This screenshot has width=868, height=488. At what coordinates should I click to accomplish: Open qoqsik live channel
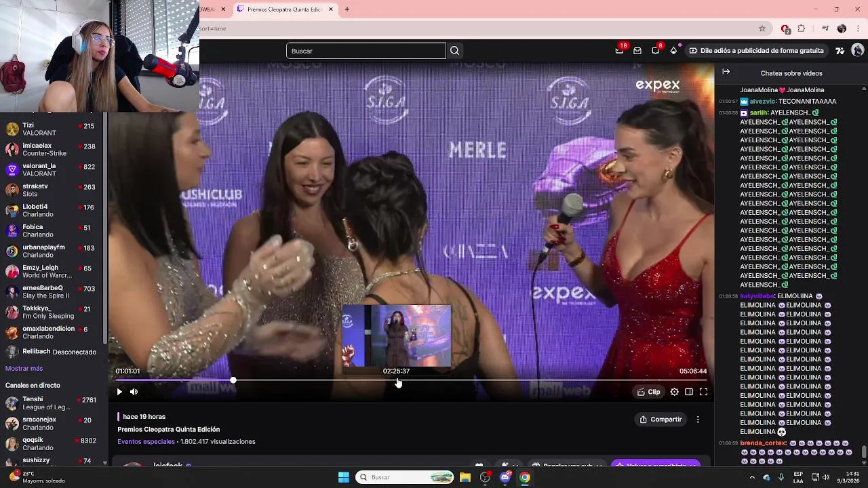pos(52,444)
